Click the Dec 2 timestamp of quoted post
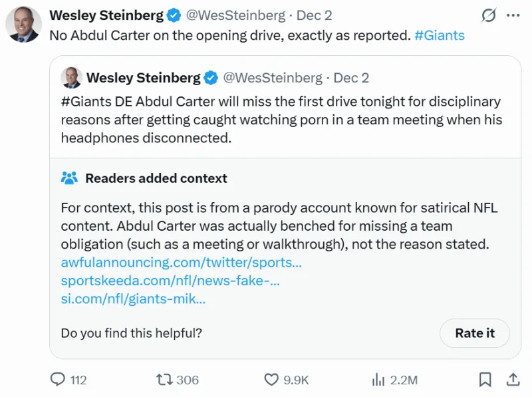 click(351, 78)
